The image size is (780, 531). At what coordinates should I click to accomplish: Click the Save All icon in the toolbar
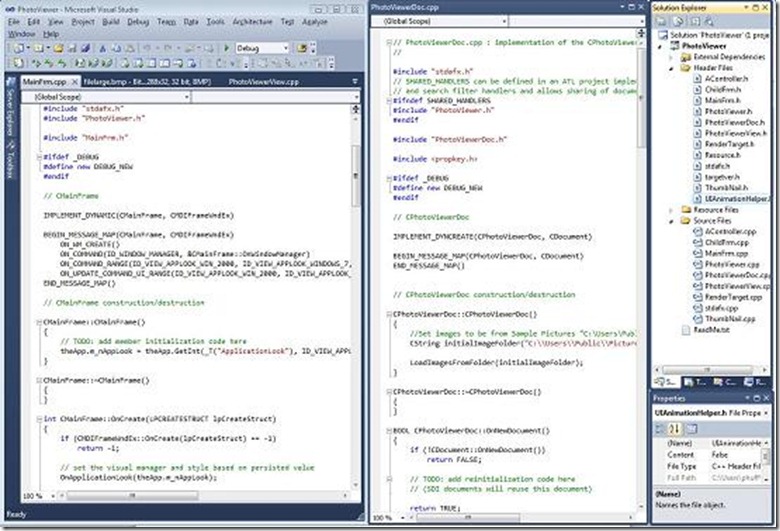85,48
